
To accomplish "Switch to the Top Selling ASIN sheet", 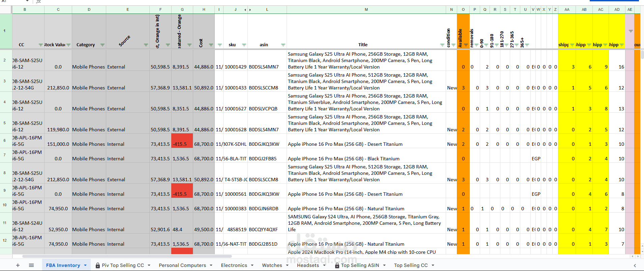I will pyautogui.click(x=360, y=265).
